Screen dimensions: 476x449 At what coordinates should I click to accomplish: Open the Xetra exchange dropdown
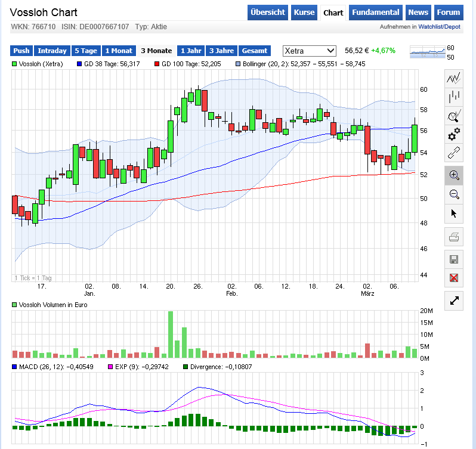310,51
